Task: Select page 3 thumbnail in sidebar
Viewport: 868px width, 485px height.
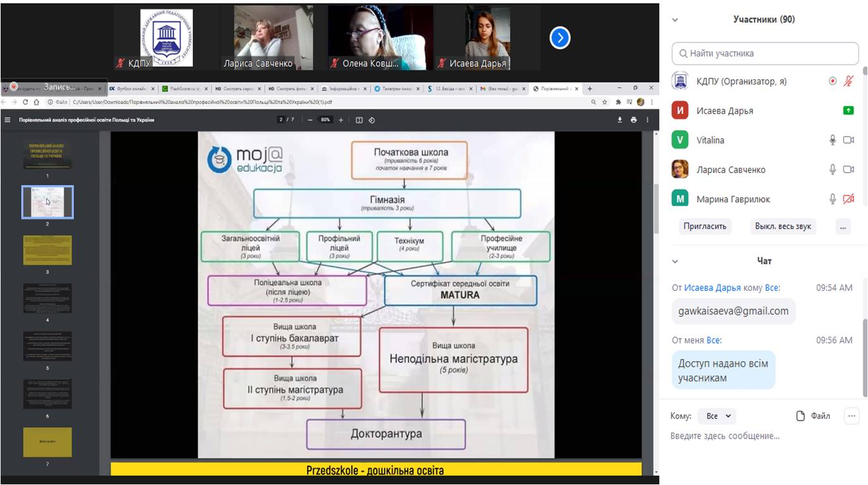Action: pos(47,250)
